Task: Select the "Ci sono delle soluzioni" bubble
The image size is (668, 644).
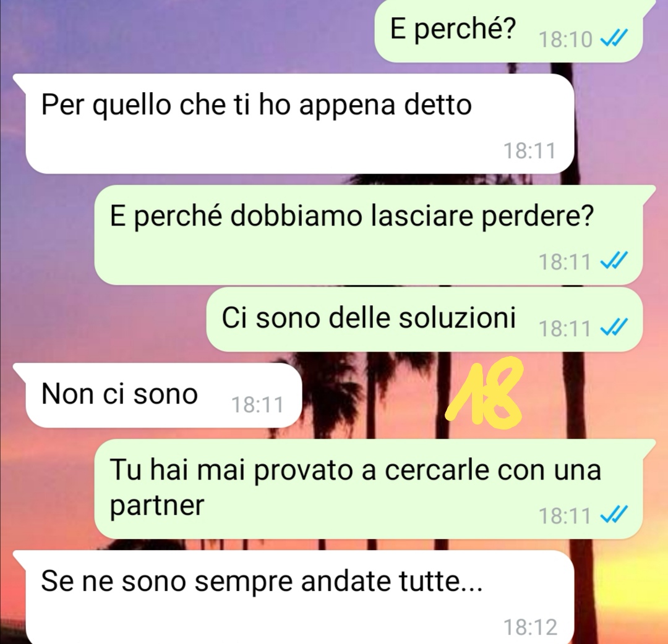Action: point(424,320)
